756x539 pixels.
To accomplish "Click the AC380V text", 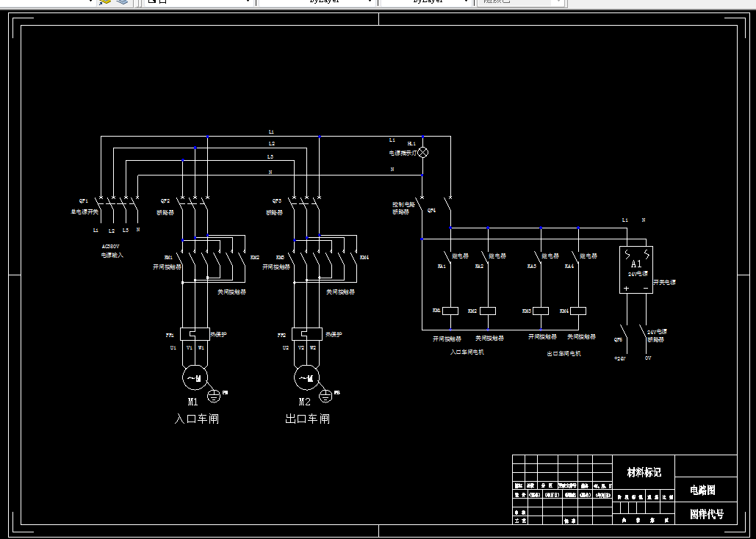I will [x=110, y=246].
